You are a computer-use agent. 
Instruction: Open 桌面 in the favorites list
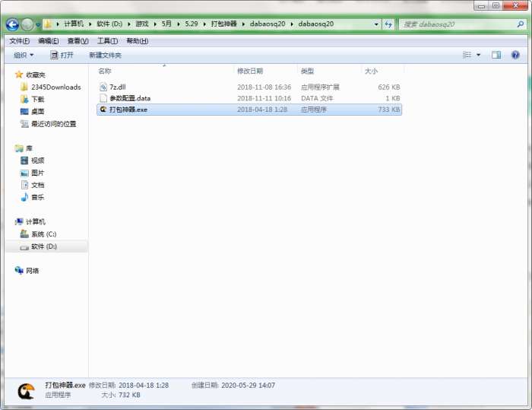coord(38,111)
